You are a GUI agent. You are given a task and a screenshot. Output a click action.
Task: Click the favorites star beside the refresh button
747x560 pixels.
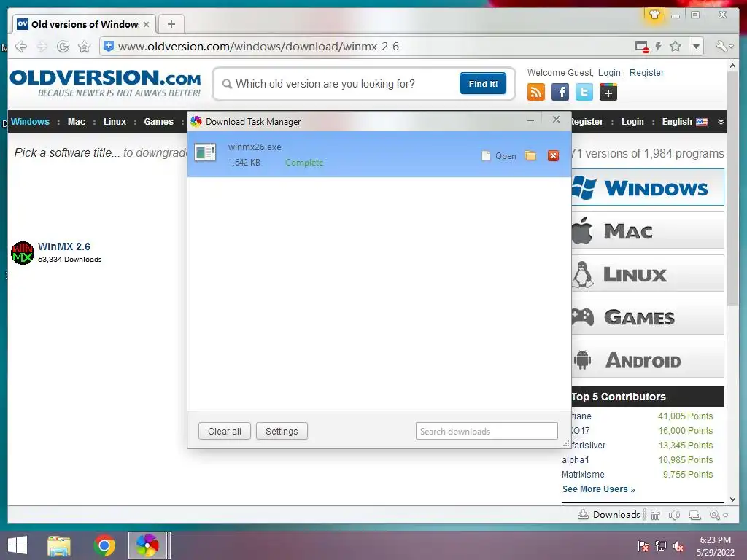point(85,47)
